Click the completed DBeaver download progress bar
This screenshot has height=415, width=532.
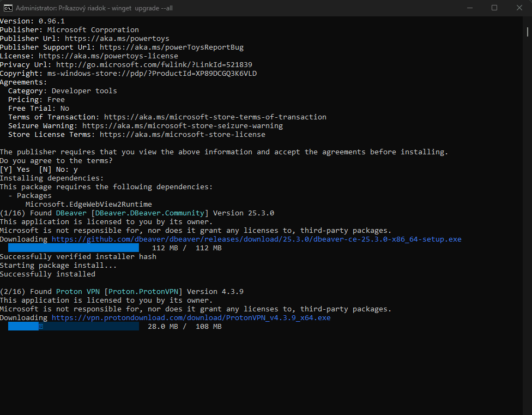coord(73,248)
